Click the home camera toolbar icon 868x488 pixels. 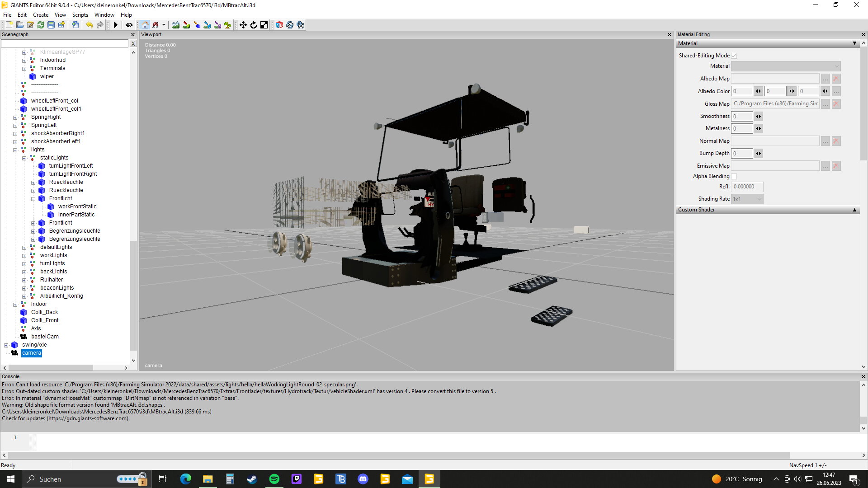[145, 25]
